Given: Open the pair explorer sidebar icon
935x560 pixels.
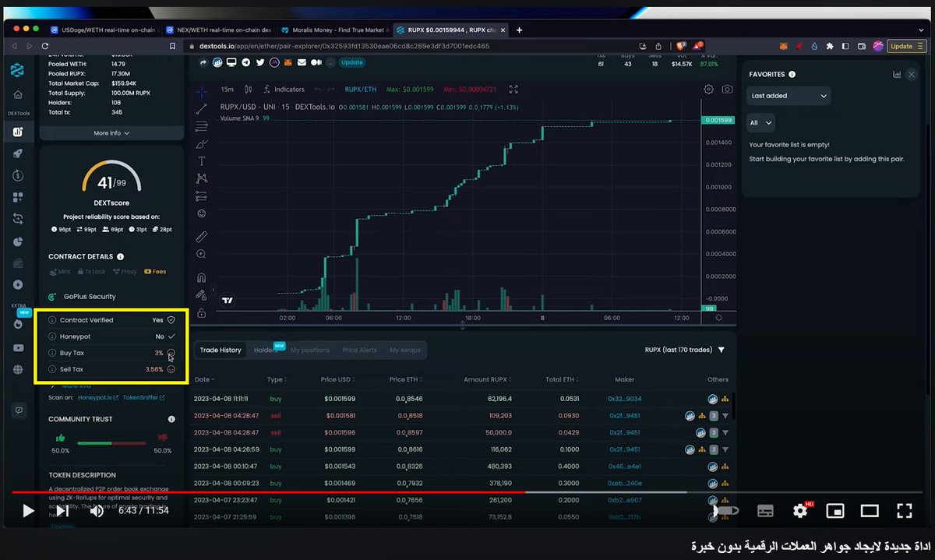Looking at the screenshot, I should pyautogui.click(x=17, y=132).
